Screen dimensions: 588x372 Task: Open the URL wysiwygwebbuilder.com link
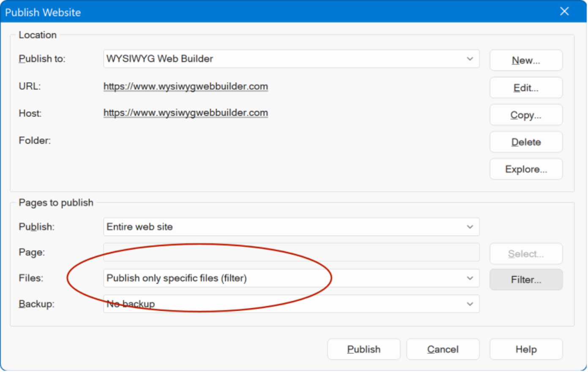click(x=186, y=86)
